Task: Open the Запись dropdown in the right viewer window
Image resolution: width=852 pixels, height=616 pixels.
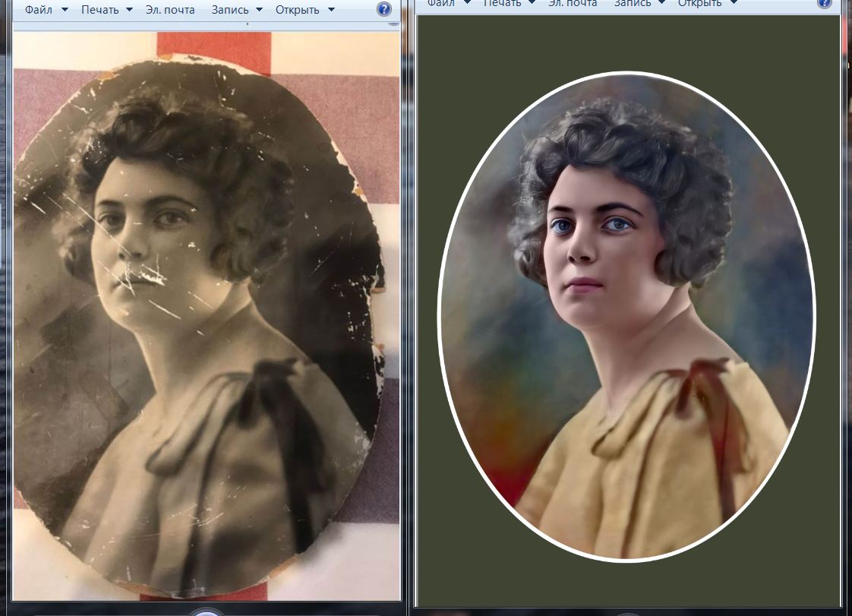Action: click(x=639, y=3)
